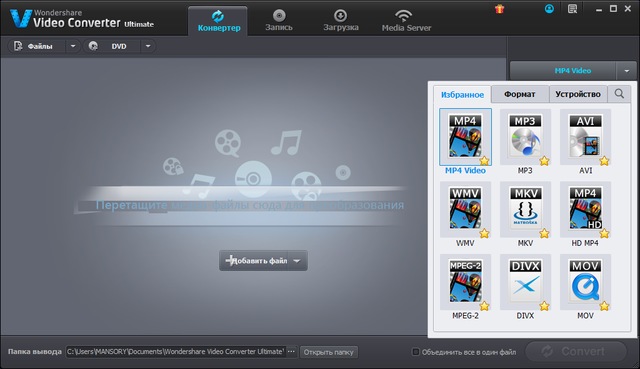Switch to the Media Server tab
This screenshot has height=369, width=640.
point(406,21)
